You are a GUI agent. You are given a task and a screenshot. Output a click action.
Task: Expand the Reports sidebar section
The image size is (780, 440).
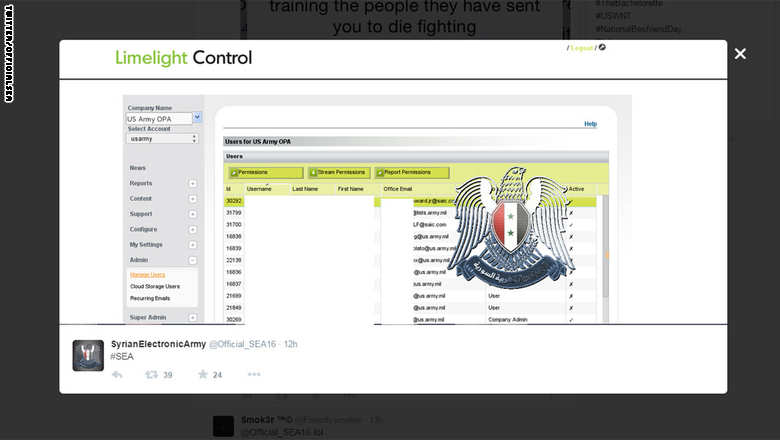click(192, 184)
